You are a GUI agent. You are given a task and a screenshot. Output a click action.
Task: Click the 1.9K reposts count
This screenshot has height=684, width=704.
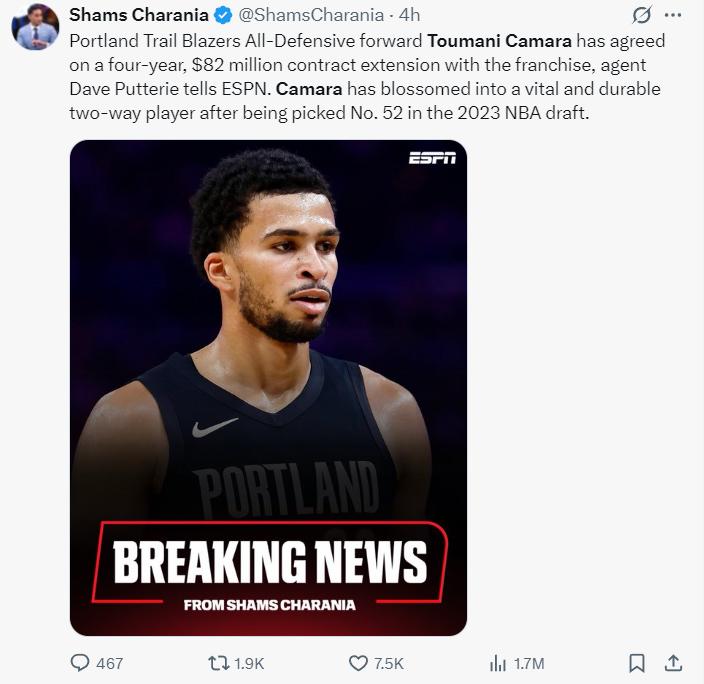(249, 663)
